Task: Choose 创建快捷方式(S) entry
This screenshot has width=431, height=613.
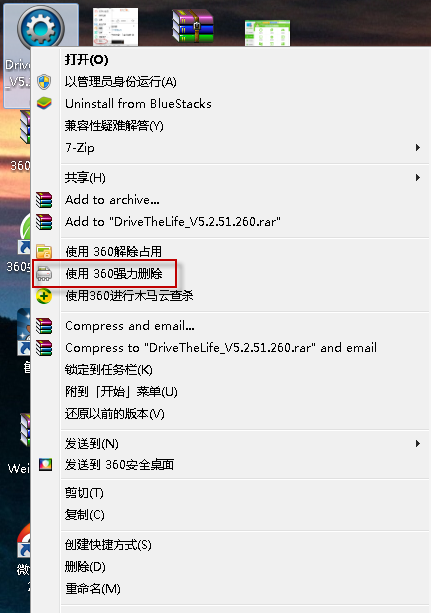Action: 108,545
